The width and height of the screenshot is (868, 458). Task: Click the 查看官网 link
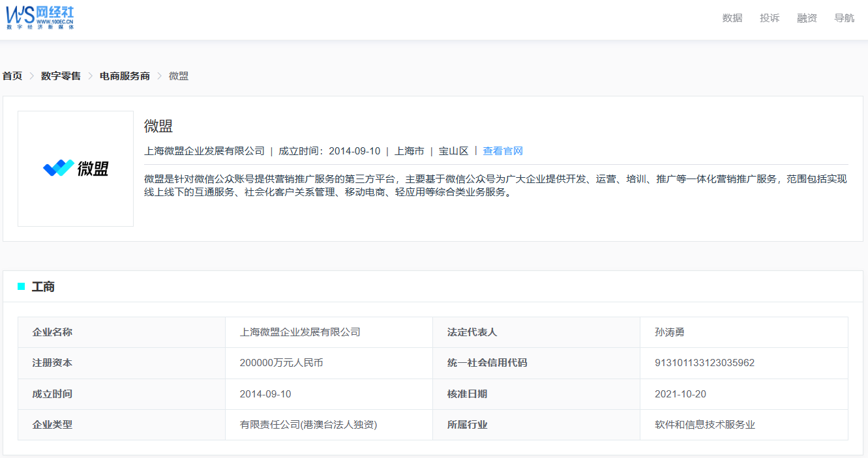(503, 151)
